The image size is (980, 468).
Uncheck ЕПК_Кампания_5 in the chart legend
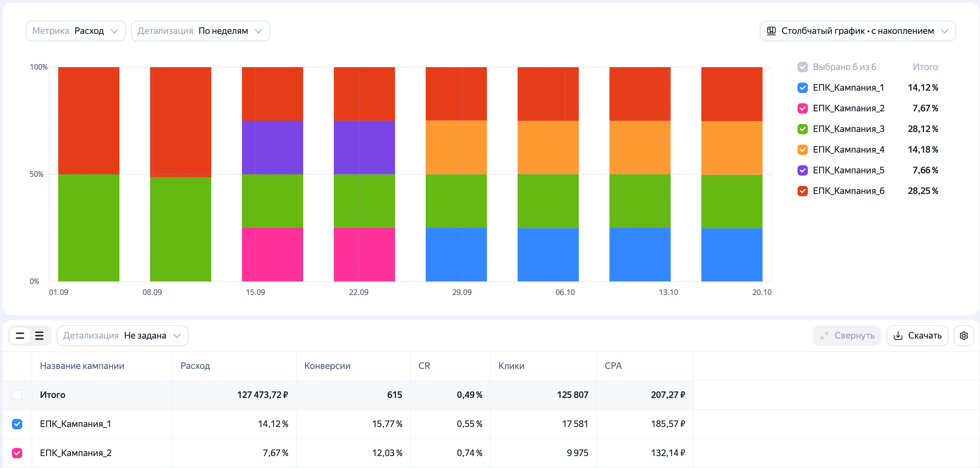pyautogui.click(x=802, y=170)
